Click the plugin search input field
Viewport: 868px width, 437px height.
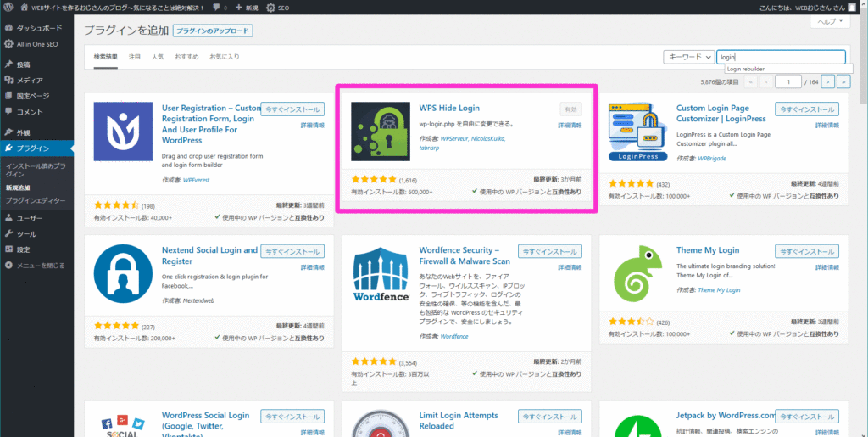[x=780, y=57]
